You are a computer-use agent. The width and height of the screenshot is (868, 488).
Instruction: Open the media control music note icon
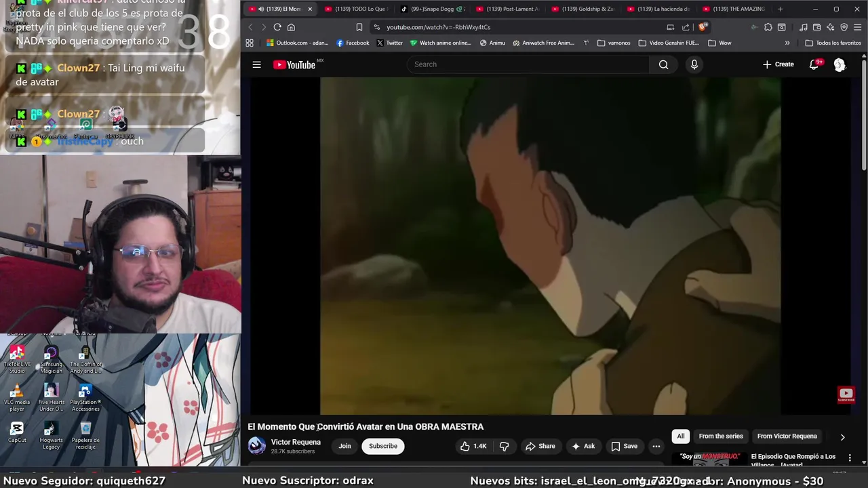(804, 27)
